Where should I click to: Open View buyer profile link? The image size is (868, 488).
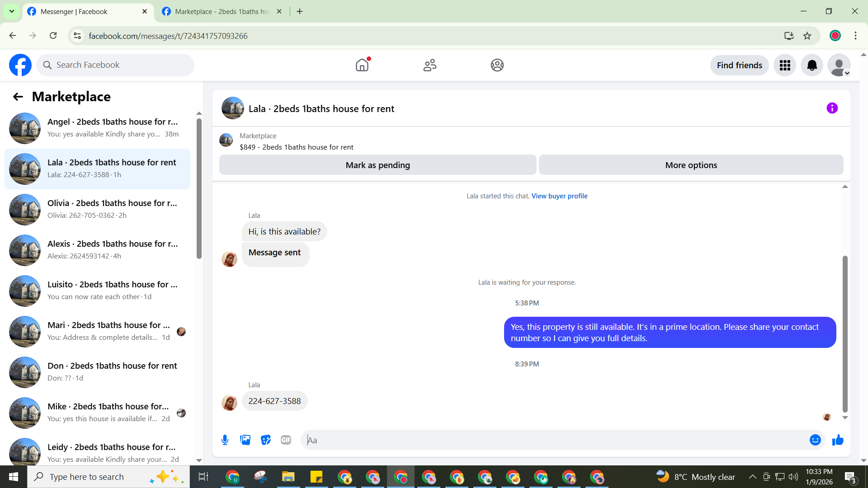pyautogui.click(x=559, y=196)
